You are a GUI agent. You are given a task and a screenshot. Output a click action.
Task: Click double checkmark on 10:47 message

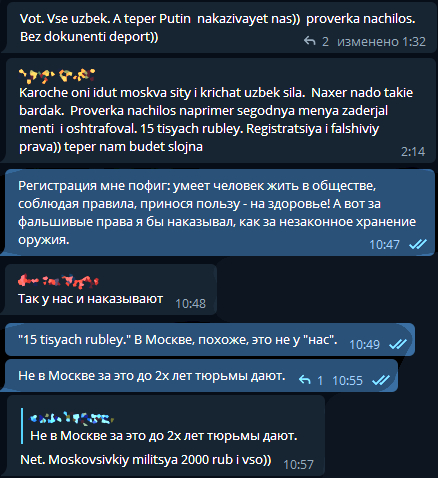point(418,245)
